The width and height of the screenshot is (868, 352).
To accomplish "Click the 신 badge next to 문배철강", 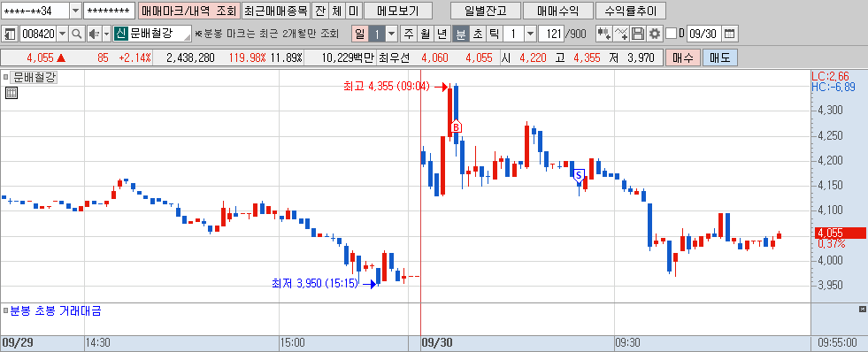I will (x=121, y=34).
